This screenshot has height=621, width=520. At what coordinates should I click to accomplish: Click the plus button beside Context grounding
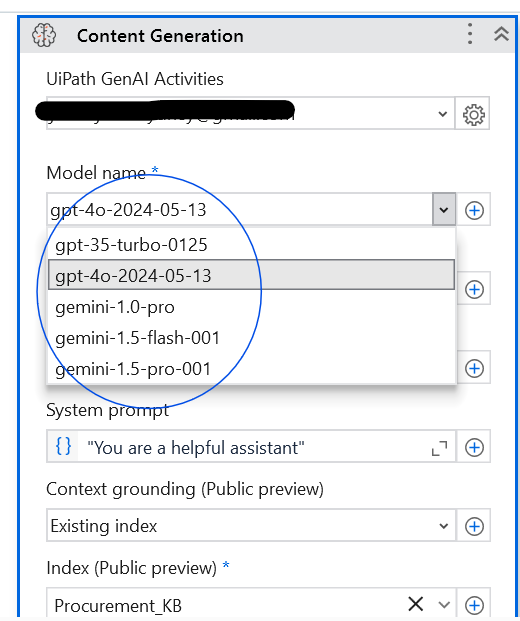(474, 526)
